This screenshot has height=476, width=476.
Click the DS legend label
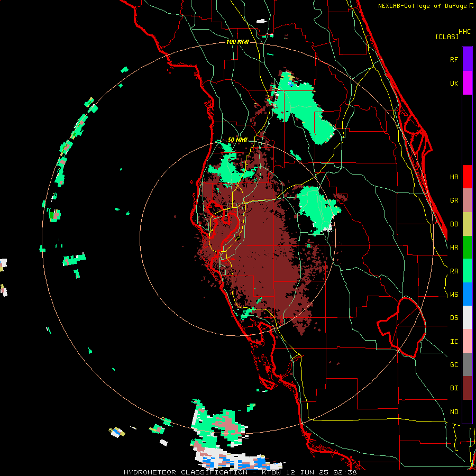pyautogui.click(x=454, y=318)
